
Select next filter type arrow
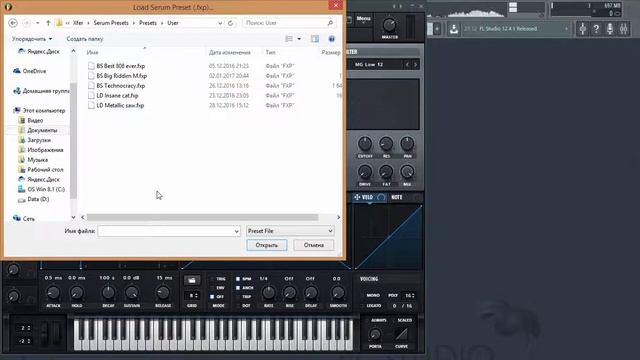416,64
